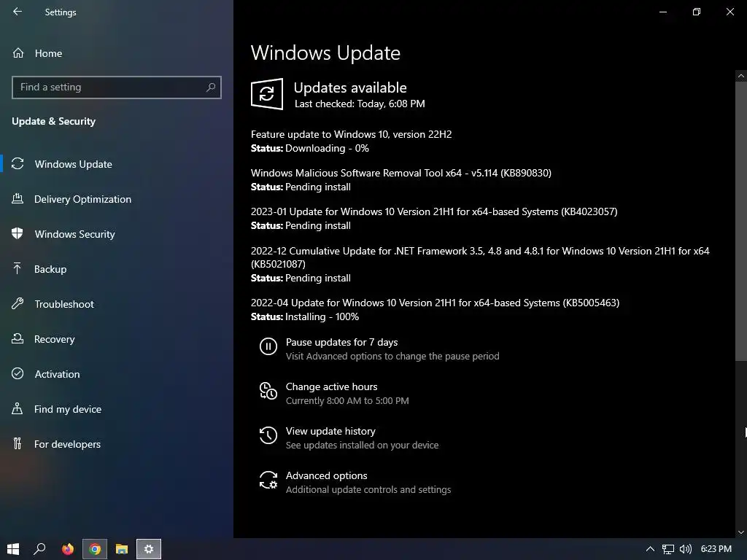Click the vertical scrollbar thumb

741,221
